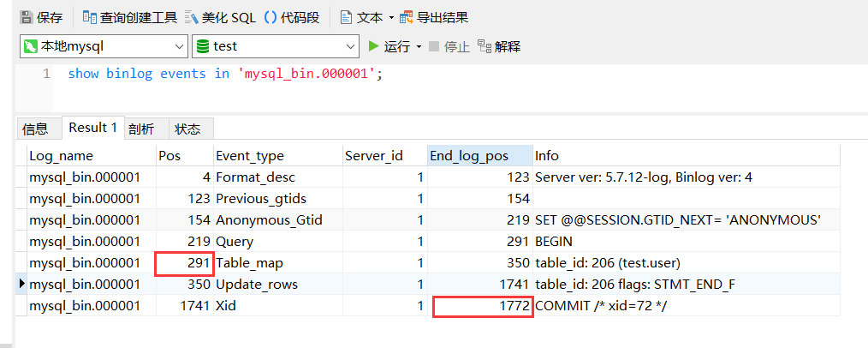Select the Table_map cell
Screen dimensions: 868x348
click(278, 263)
